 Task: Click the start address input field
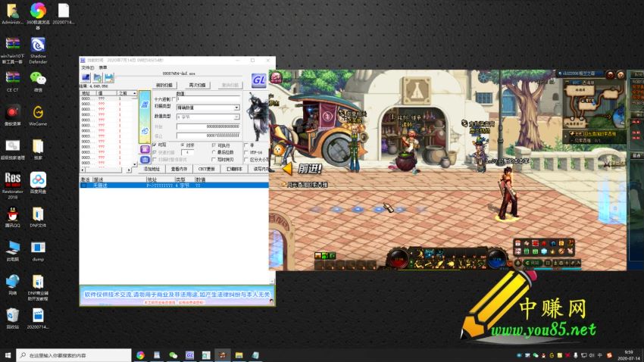(208, 126)
